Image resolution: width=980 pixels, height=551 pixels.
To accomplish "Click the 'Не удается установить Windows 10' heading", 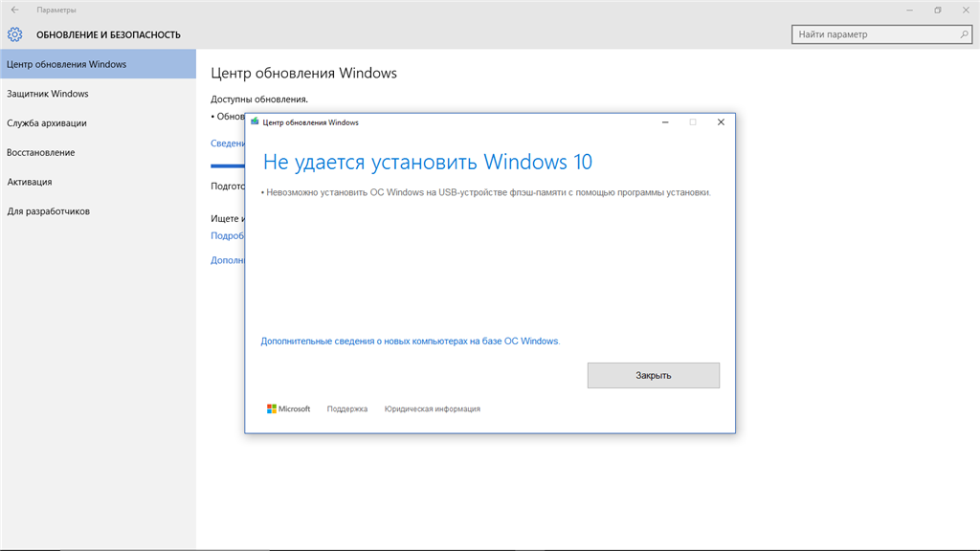I will click(x=428, y=162).
